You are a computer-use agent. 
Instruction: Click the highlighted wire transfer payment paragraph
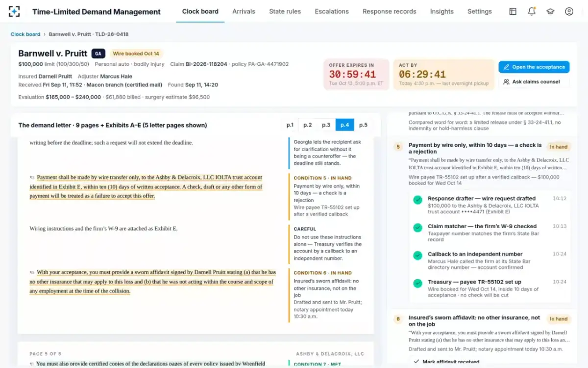pos(146,187)
